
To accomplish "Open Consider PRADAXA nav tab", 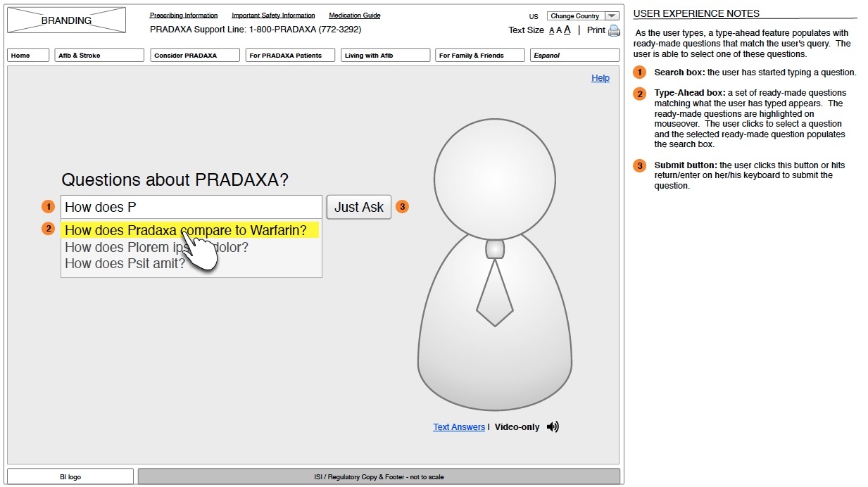I will click(x=195, y=55).
